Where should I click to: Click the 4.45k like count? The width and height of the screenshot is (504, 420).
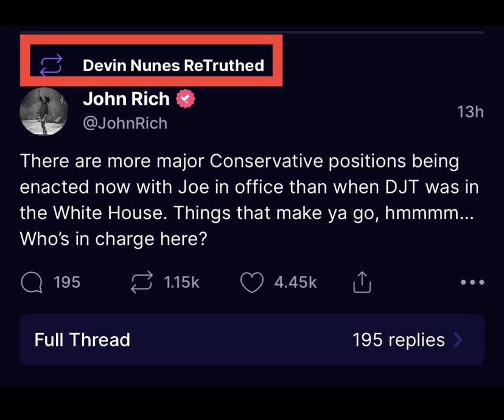point(295,282)
